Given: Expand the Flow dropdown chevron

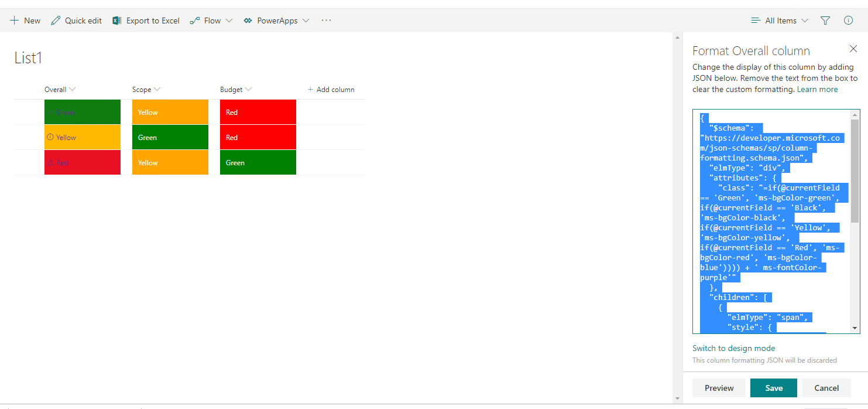Looking at the screenshot, I should click(229, 21).
